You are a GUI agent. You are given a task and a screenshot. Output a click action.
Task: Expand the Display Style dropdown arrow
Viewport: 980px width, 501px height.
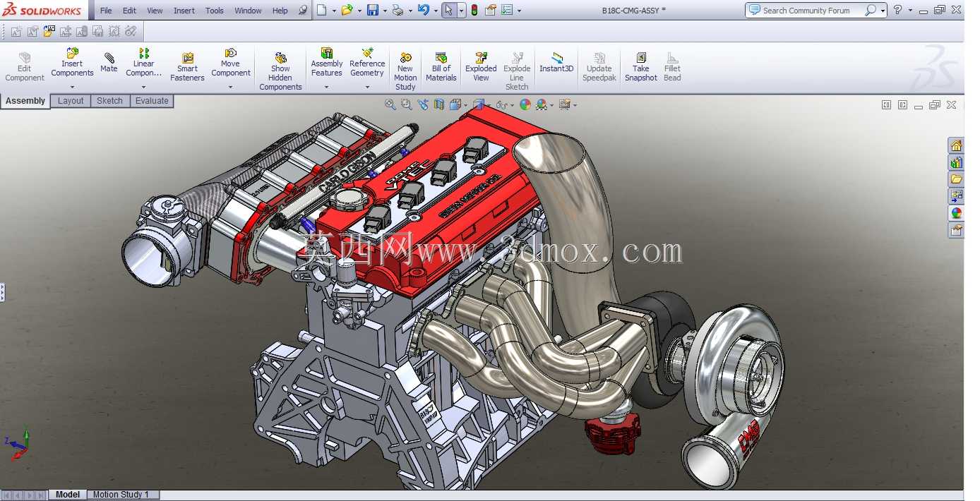[x=489, y=105]
